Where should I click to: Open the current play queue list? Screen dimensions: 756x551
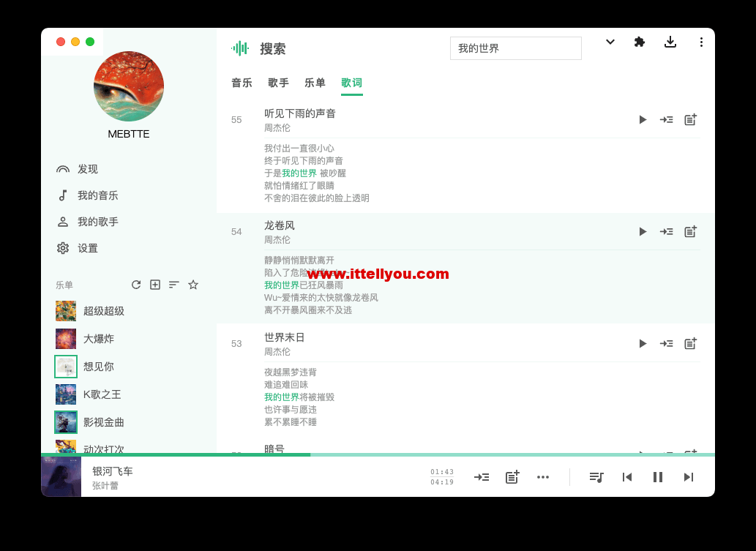pyautogui.click(x=596, y=477)
